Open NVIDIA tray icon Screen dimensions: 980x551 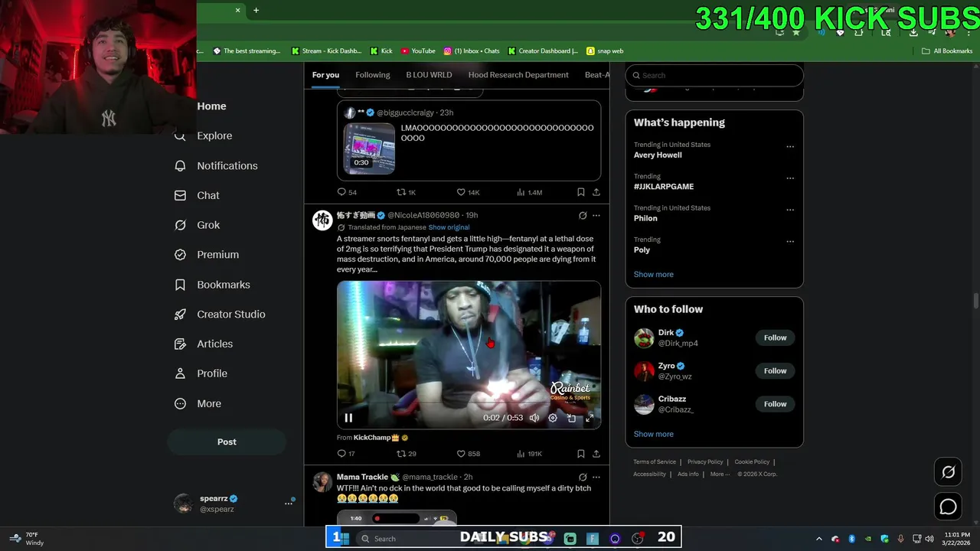point(867,539)
